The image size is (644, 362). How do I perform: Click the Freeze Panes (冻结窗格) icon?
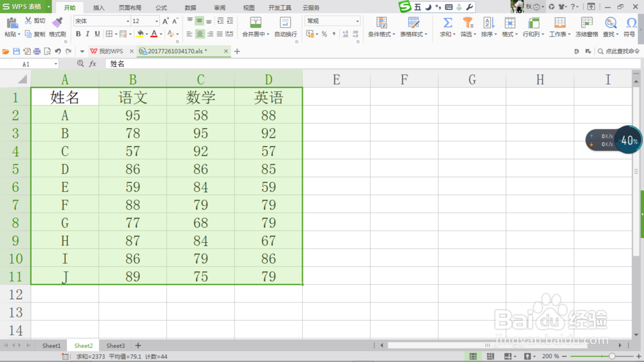tap(587, 23)
